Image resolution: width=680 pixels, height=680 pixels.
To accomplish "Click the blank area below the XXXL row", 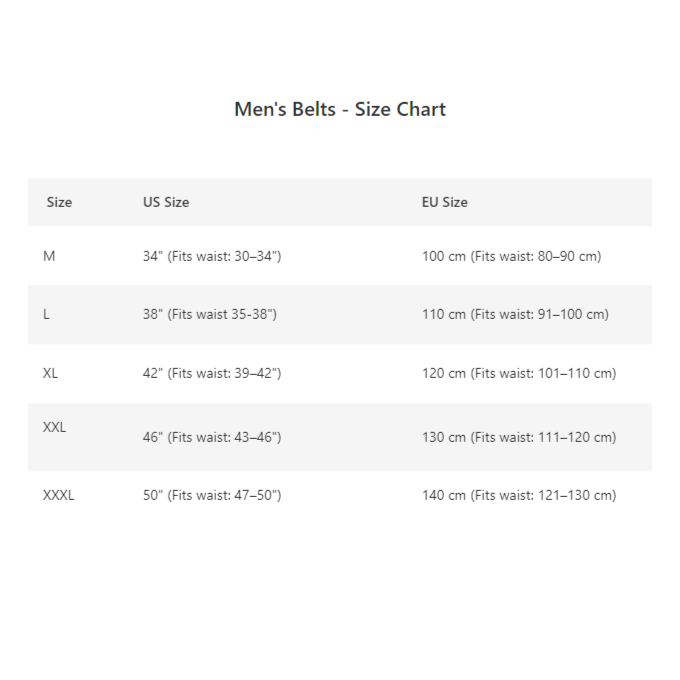I will (340, 590).
